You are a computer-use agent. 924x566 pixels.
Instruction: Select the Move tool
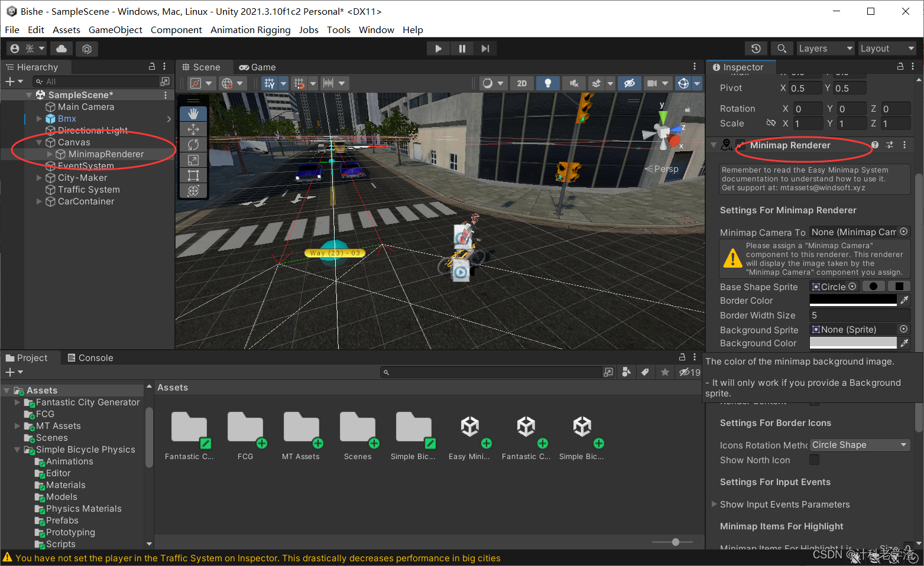coord(193,129)
